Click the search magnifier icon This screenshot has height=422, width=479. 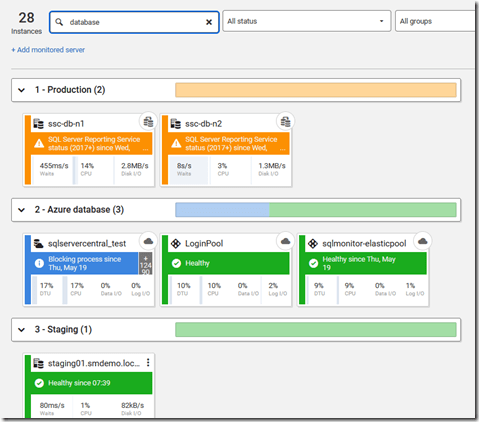click(x=59, y=22)
